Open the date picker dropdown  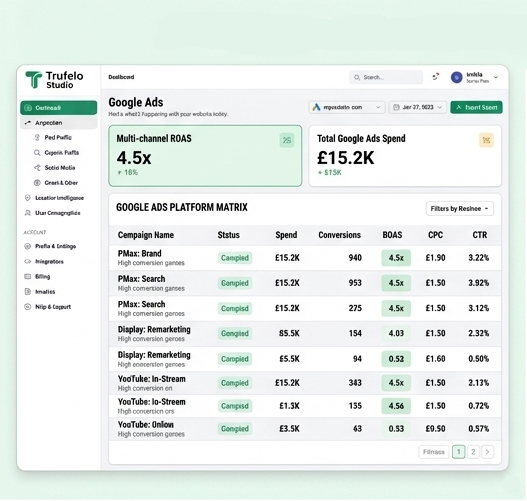pos(418,107)
